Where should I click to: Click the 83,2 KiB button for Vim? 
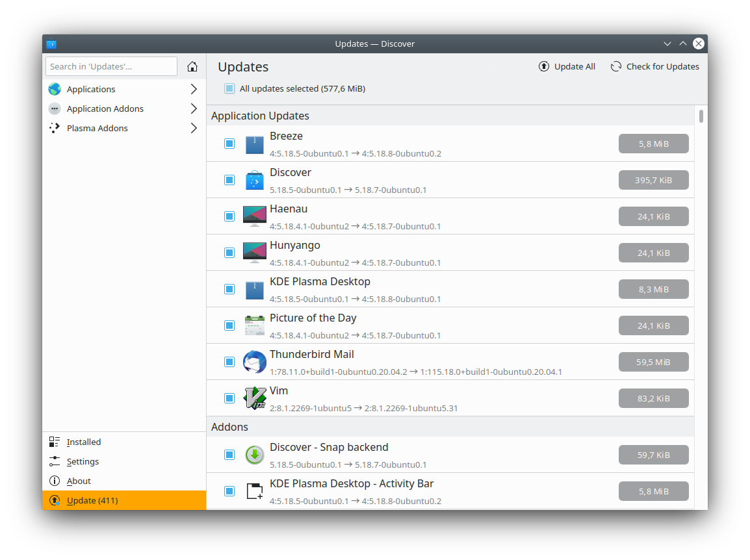point(653,398)
